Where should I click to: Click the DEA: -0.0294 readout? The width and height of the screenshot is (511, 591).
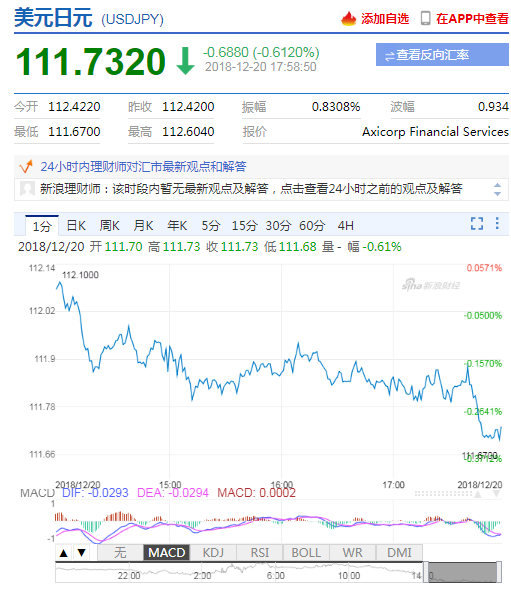click(173, 493)
